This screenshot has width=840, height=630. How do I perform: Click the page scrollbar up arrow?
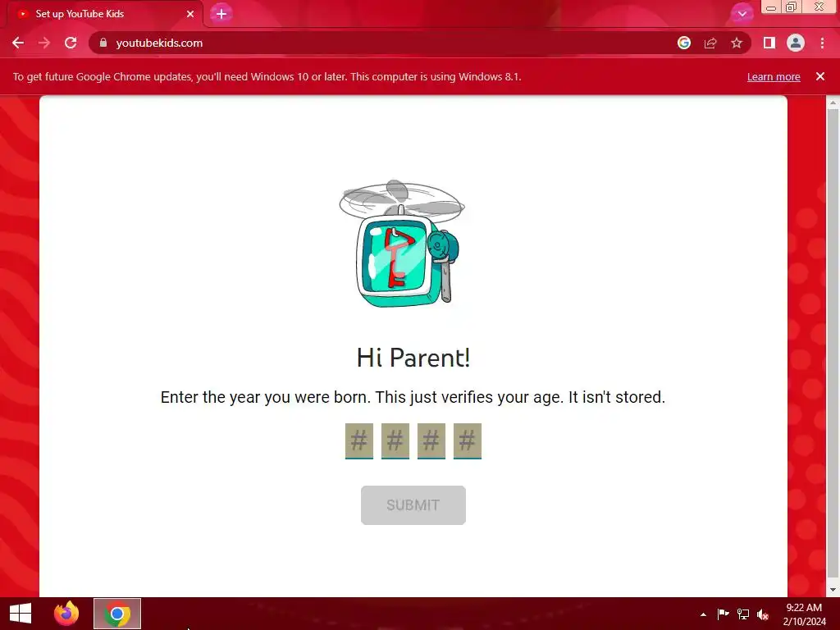pos(833,103)
